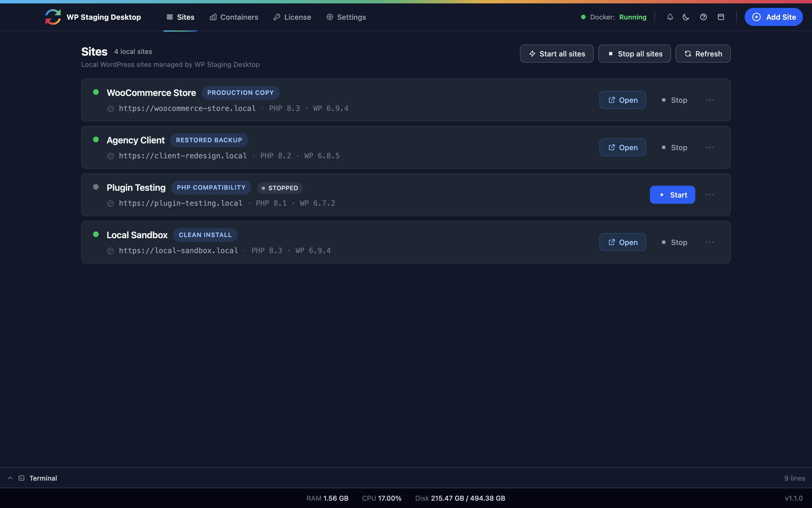The image size is (812, 508).
Task: Go to the License tab
Action: pos(292,17)
